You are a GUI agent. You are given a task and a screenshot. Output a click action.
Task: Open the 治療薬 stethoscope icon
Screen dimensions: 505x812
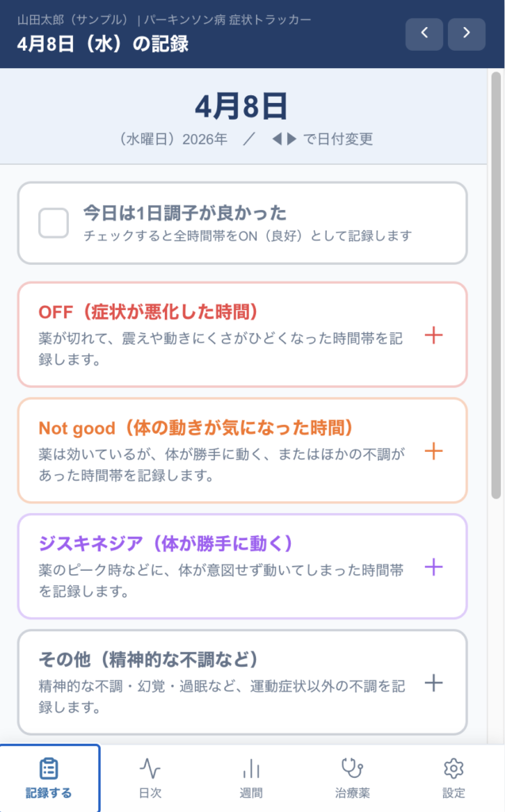[352, 768]
